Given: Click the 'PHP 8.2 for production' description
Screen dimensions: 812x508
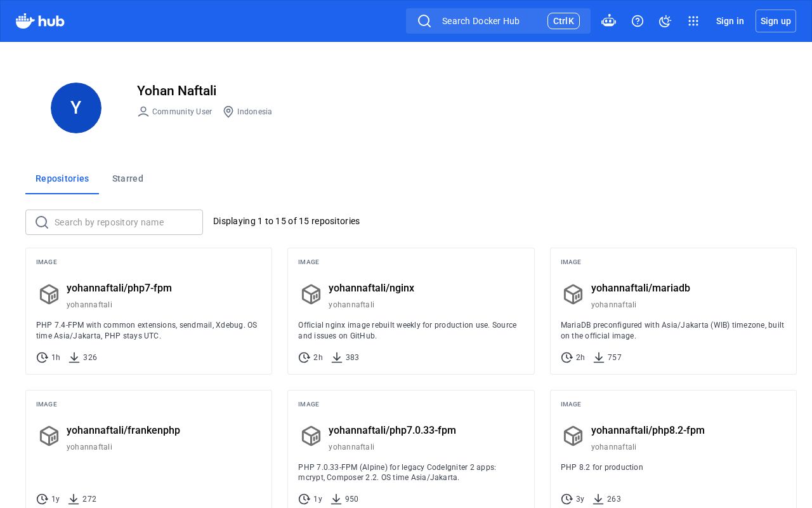Looking at the screenshot, I should click(x=602, y=467).
